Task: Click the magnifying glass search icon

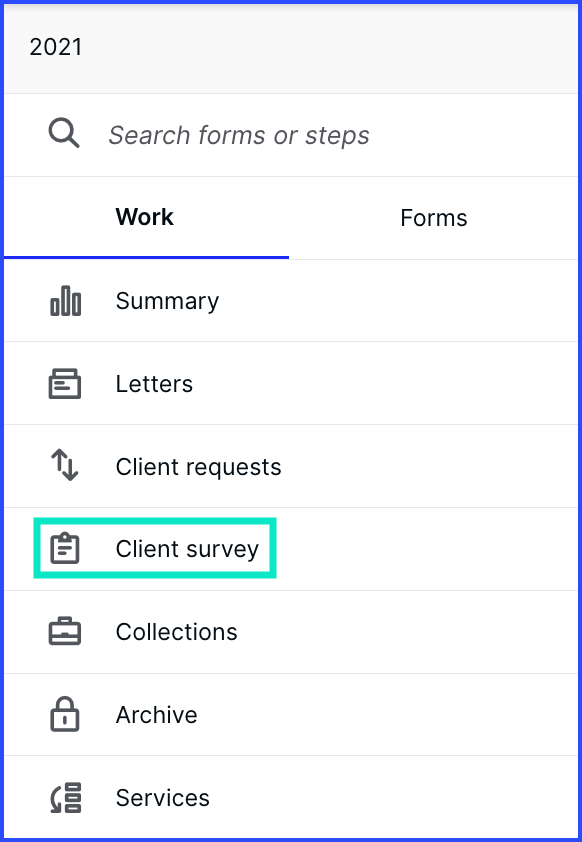Action: click(x=64, y=134)
